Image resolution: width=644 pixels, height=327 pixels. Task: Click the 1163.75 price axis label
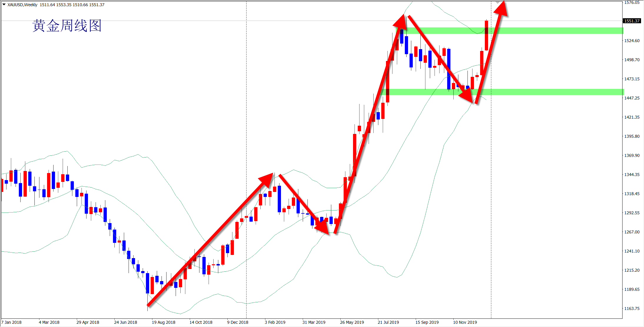[632, 308]
